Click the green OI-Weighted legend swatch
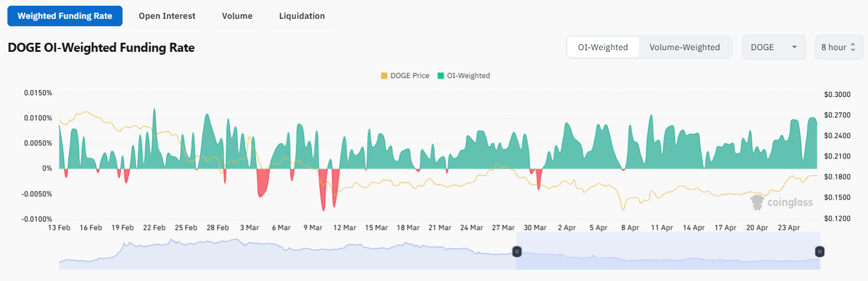Screen dimensions: 868x281 [x=441, y=75]
